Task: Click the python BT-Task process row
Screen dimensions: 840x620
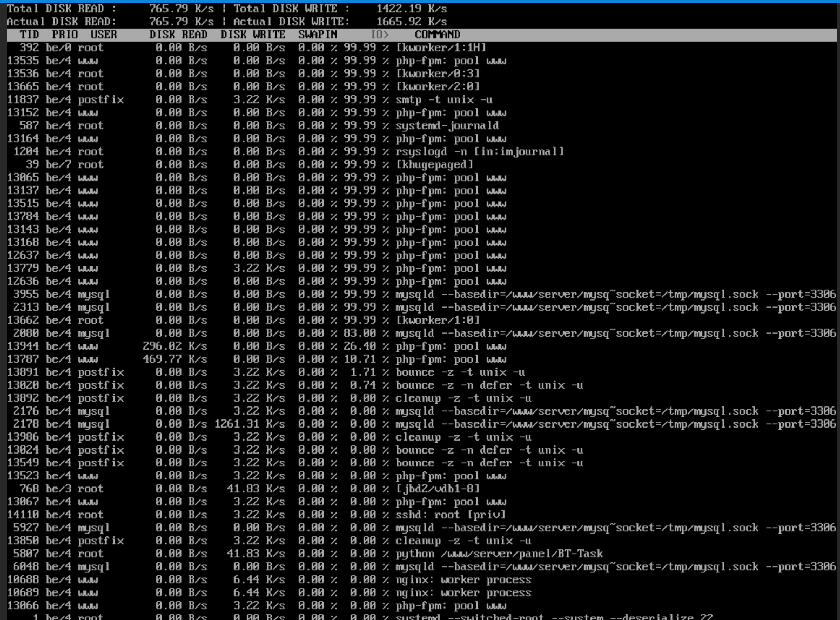Action: pyautogui.click(x=421, y=554)
